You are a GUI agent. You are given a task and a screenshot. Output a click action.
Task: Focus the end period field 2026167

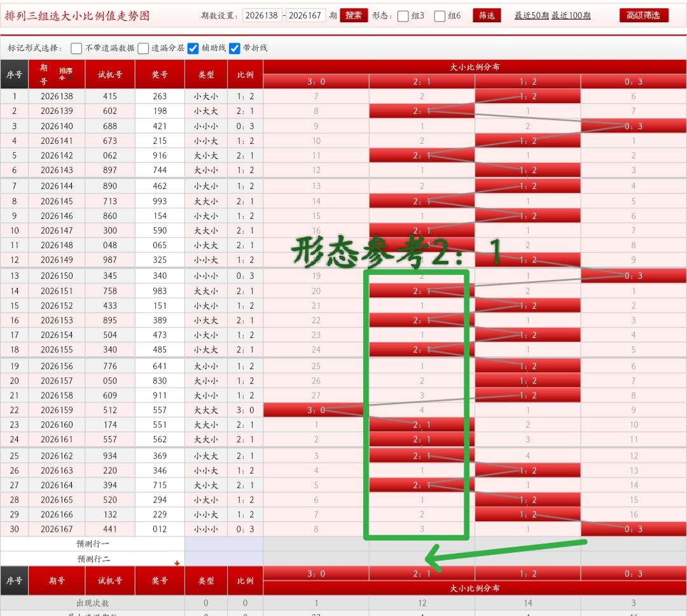[x=305, y=16]
